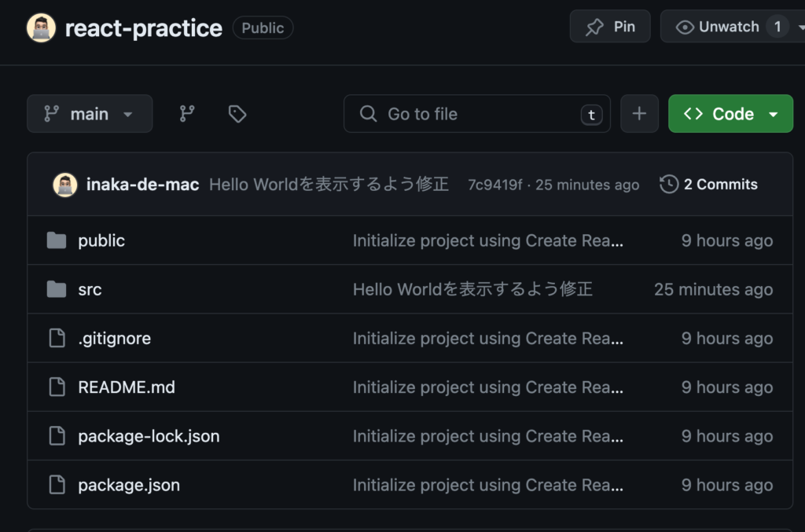
Task: Open commit message in package-lock.json row
Action: click(488, 436)
